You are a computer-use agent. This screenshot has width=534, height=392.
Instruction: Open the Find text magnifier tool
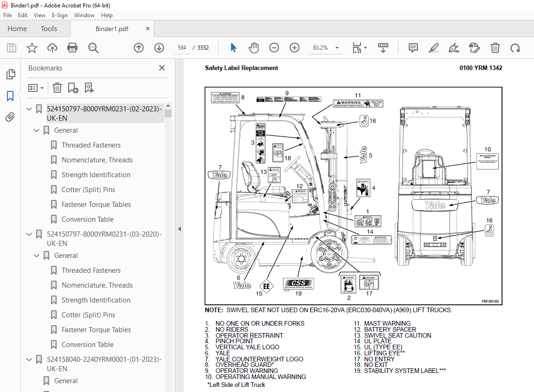click(x=93, y=48)
